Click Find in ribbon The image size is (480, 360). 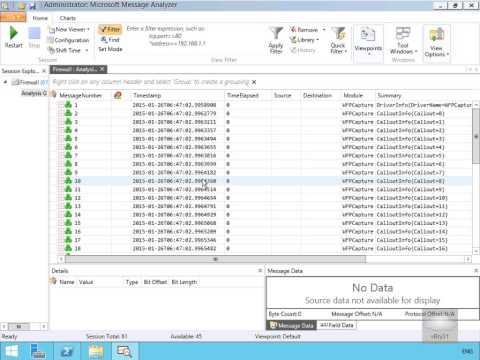click(110, 40)
